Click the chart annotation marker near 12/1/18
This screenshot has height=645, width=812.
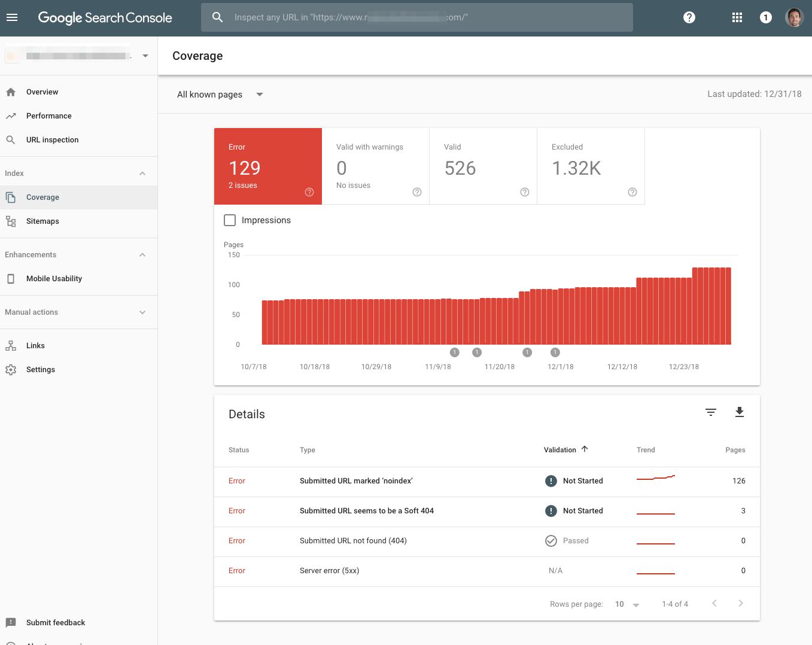click(555, 352)
